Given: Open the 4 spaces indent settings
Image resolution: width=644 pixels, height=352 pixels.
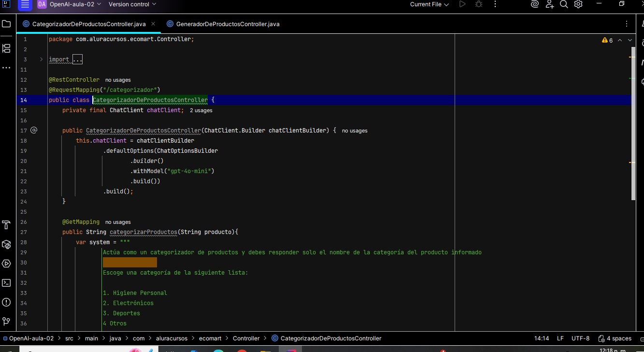Looking at the screenshot, I should click(x=615, y=338).
